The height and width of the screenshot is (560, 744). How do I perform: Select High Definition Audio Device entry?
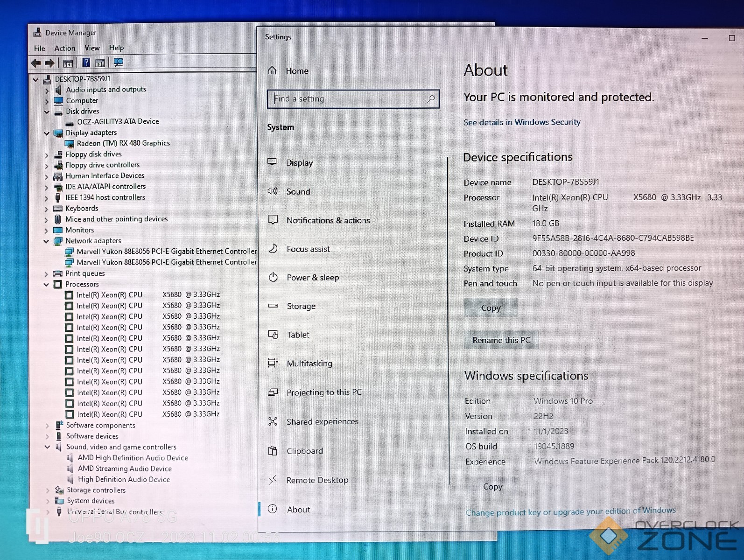point(124,479)
